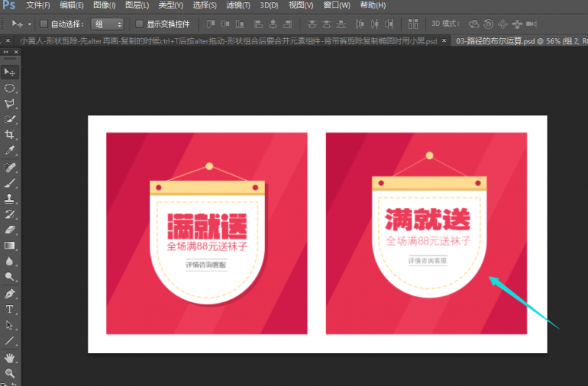This screenshot has height=386, width=588.
Task: Choose the Polygonal Lasso tool
Action: [10, 104]
